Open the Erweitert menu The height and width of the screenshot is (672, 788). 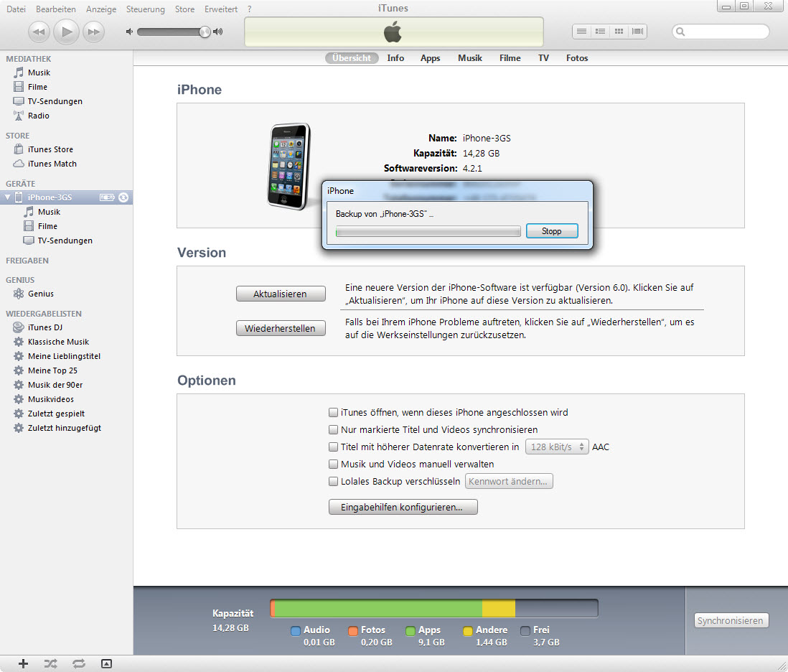220,9
